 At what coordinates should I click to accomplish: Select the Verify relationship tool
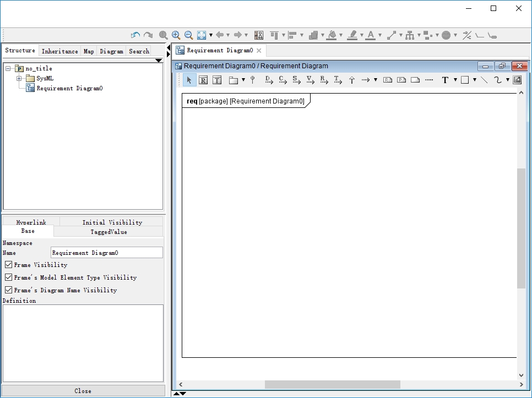point(310,80)
